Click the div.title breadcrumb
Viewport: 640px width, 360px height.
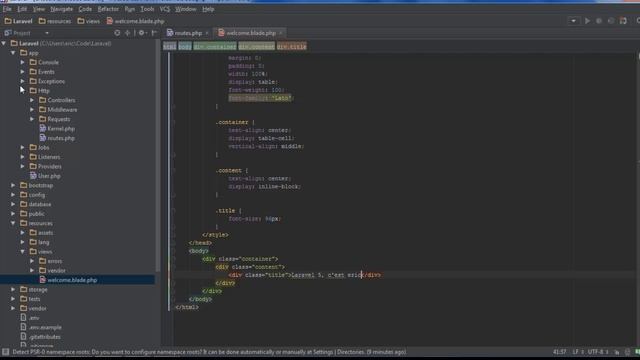(291, 47)
